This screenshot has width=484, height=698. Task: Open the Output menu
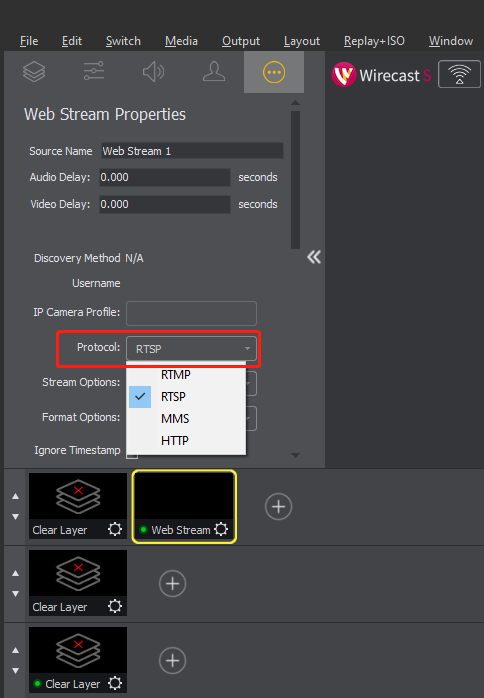coord(241,41)
